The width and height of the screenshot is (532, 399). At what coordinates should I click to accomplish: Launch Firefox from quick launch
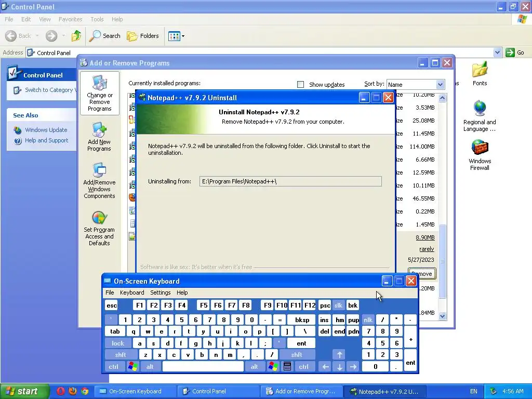coord(73,391)
